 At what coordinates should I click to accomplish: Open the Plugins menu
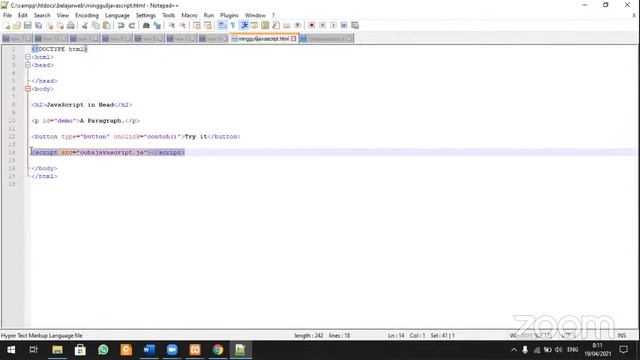pos(229,15)
